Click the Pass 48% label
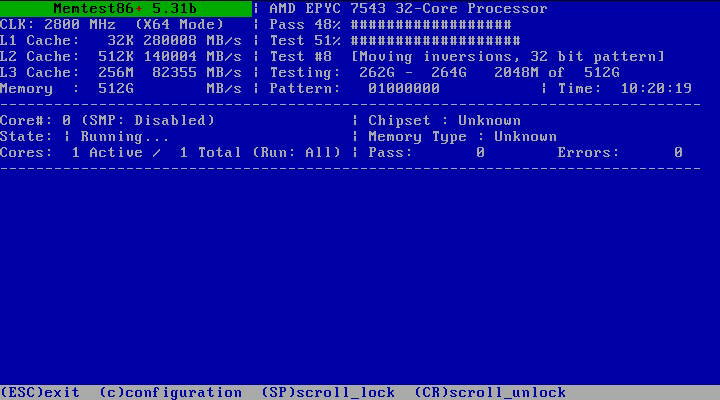 pyautogui.click(x=305, y=24)
